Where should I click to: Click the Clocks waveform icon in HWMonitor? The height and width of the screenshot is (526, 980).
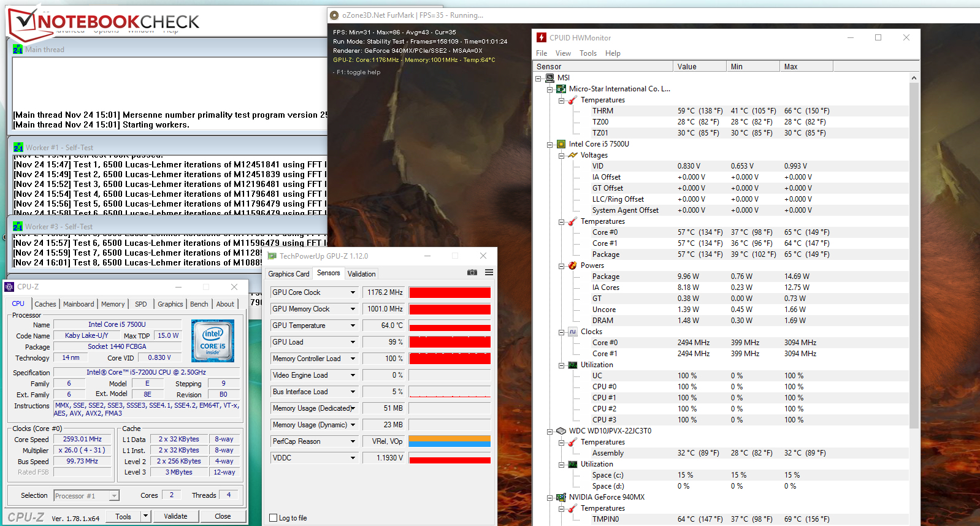click(x=573, y=332)
